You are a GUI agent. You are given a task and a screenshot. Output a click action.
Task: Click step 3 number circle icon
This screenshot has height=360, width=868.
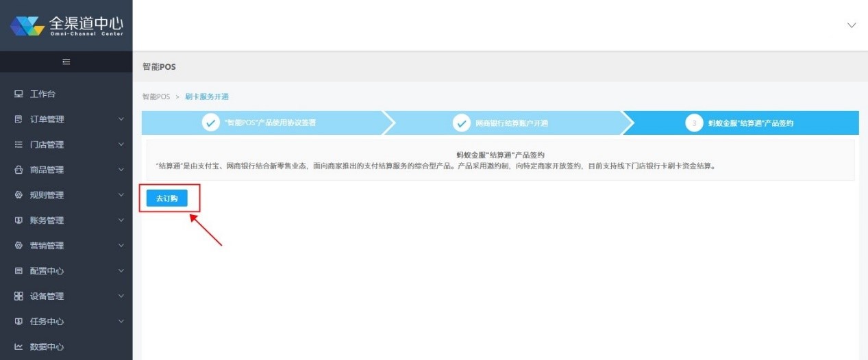tap(694, 123)
